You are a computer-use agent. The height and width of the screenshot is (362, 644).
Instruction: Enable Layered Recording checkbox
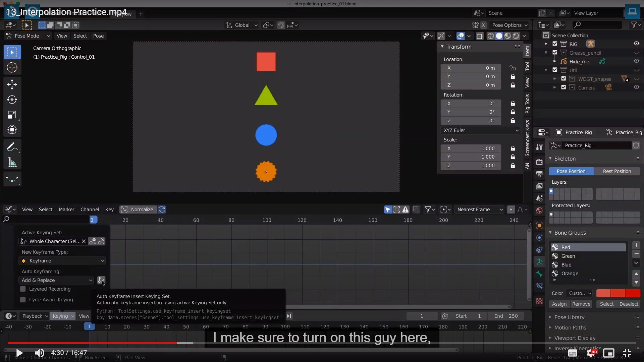[x=23, y=289]
